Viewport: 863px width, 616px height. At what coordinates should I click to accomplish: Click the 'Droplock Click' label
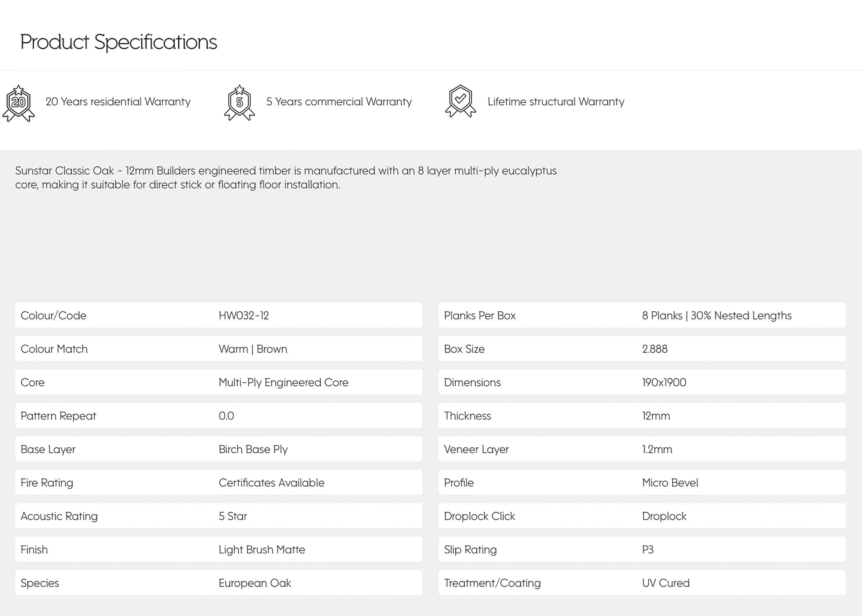(479, 516)
